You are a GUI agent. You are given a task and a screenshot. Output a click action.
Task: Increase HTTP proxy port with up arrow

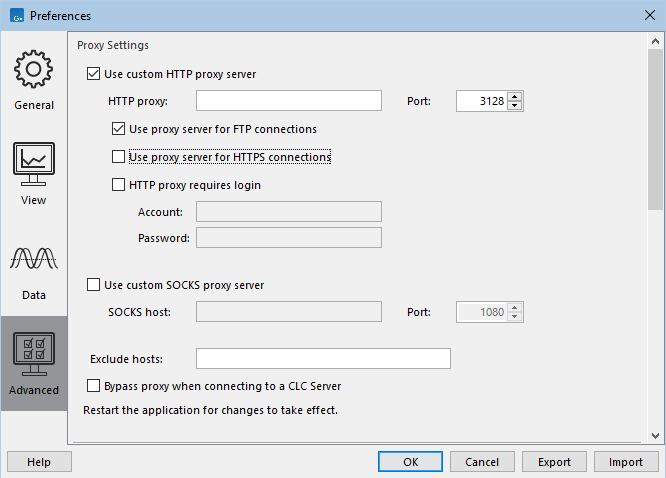click(x=515, y=96)
